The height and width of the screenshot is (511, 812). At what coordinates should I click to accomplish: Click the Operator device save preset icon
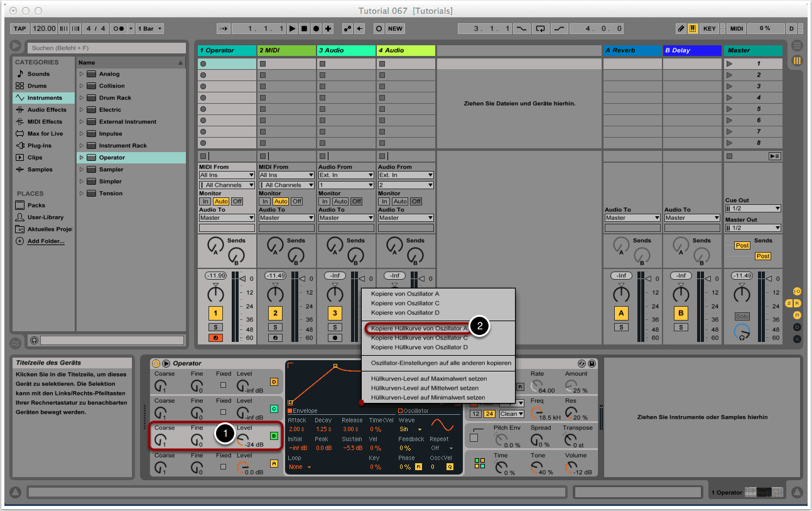pos(592,363)
